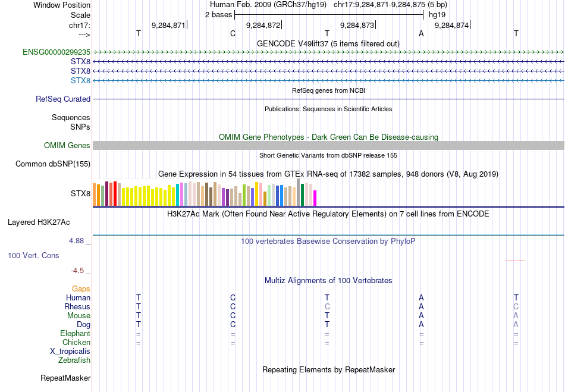Click the Scale label

(x=80, y=15)
